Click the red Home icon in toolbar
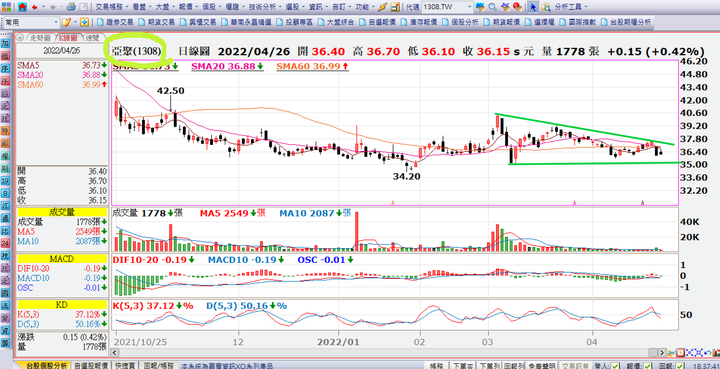The width and height of the screenshot is (720, 369). tap(22, 7)
